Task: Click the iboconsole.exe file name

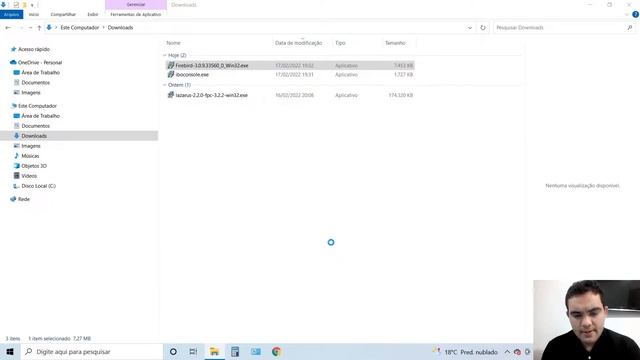Action: point(192,75)
